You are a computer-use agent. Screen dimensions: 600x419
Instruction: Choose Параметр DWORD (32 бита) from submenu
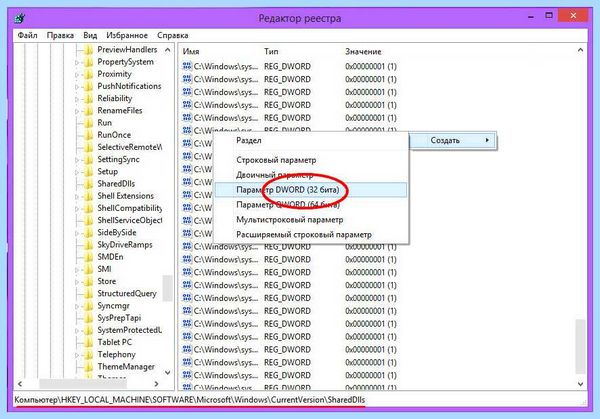pos(311,190)
